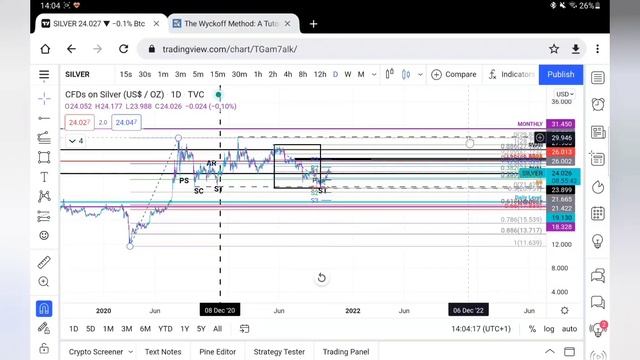This screenshot has height=360, width=640.
Task: Click the reset chart view arrow
Action: (x=322, y=278)
